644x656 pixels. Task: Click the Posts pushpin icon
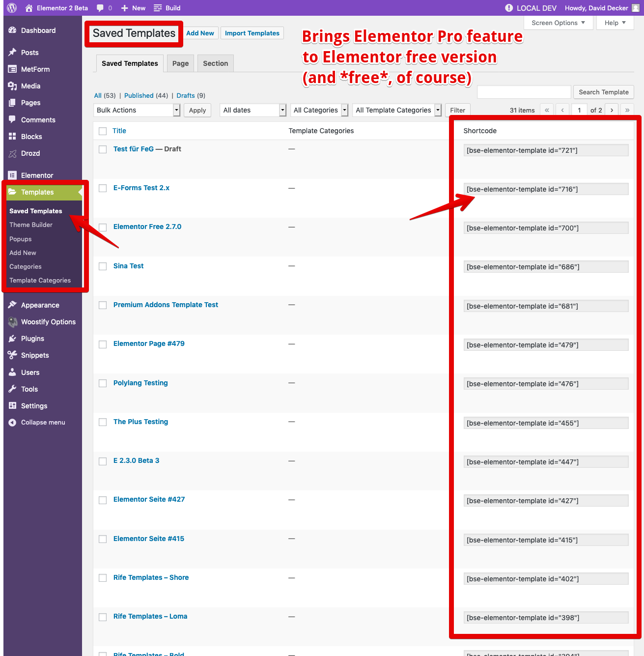point(12,52)
